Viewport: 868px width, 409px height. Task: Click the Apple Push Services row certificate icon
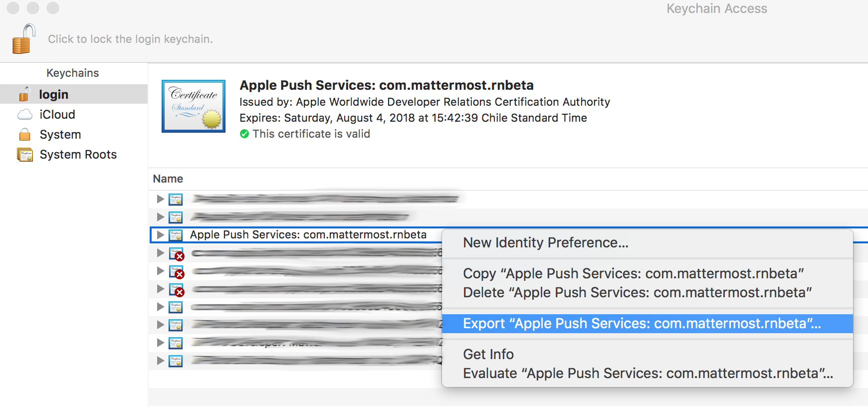(176, 235)
